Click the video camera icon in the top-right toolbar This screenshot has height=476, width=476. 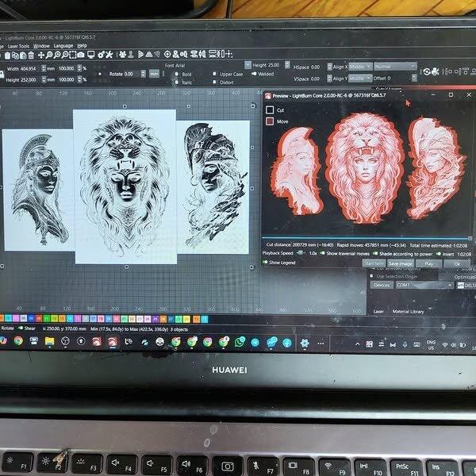click(x=436, y=71)
